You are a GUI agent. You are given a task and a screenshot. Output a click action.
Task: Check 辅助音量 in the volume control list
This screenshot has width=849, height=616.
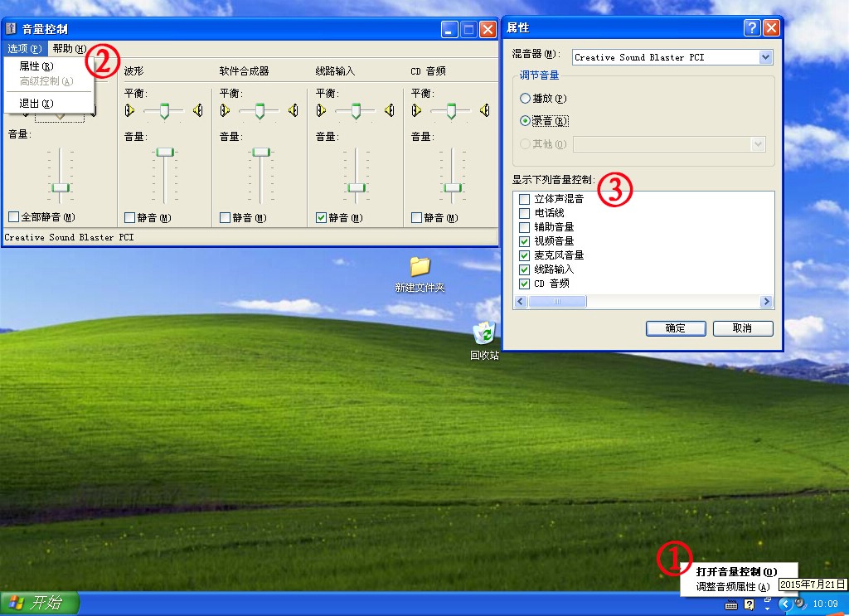pos(524,227)
